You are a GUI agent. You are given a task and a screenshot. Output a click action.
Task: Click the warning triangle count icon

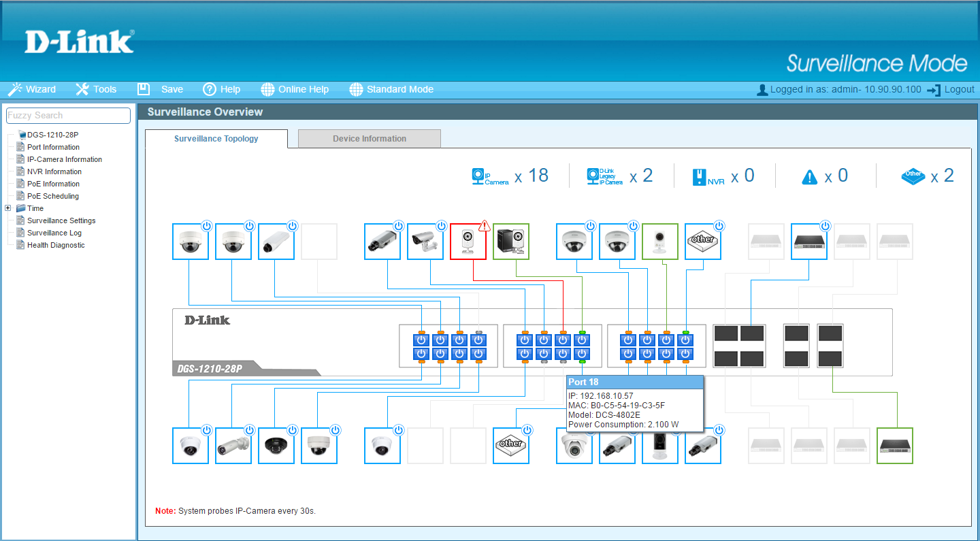point(809,177)
